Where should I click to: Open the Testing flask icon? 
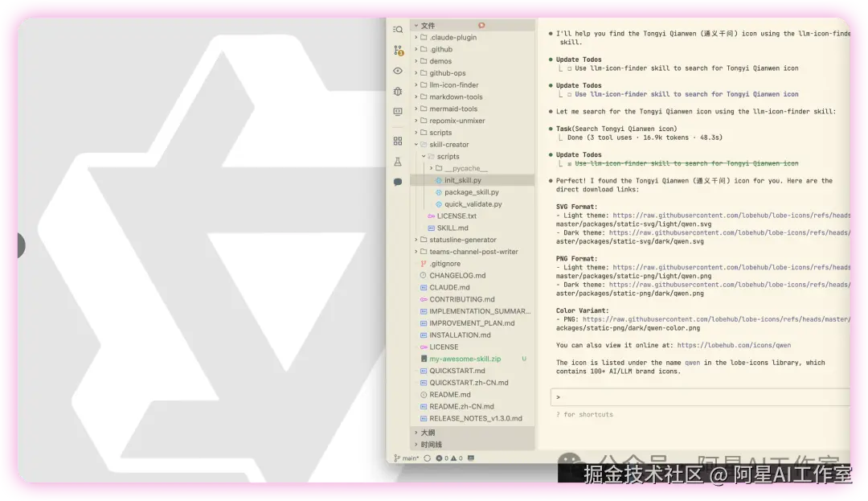[398, 162]
